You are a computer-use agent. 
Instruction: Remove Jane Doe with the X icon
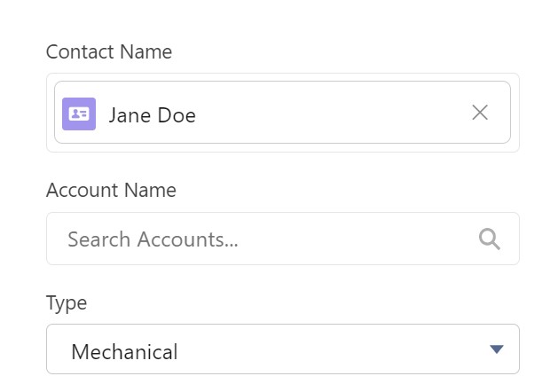click(x=480, y=113)
